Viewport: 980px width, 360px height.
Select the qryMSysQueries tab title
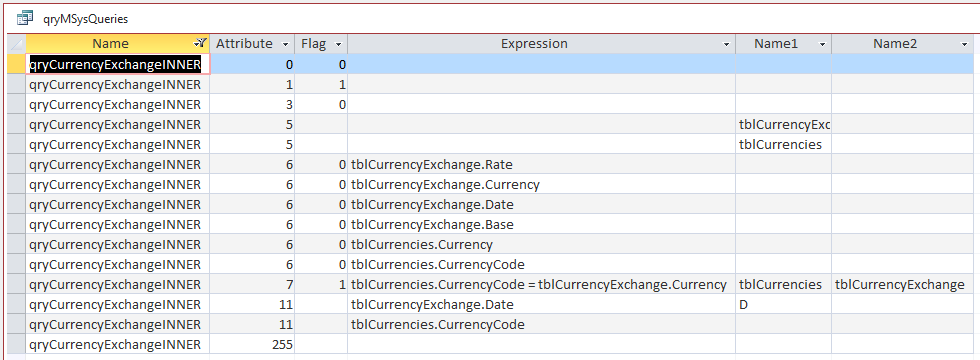pos(85,19)
